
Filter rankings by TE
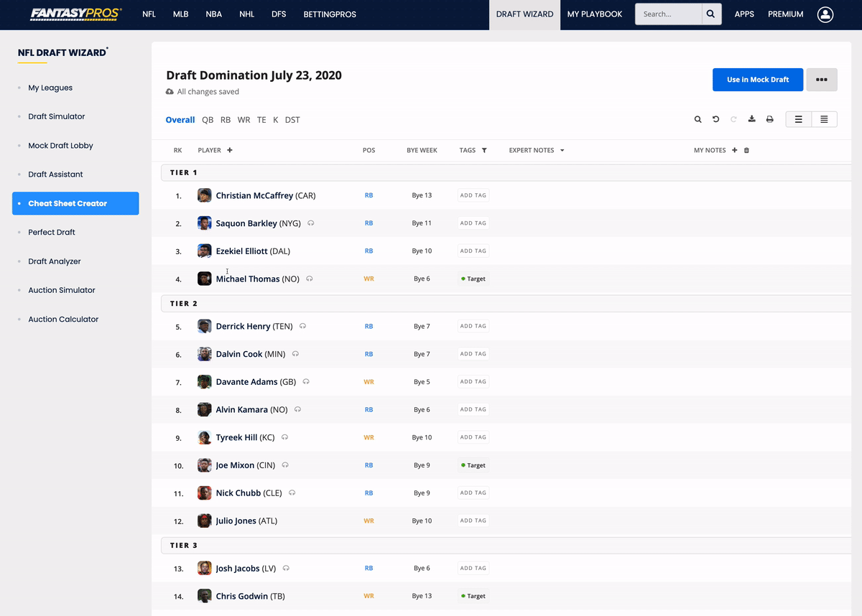pyautogui.click(x=261, y=120)
